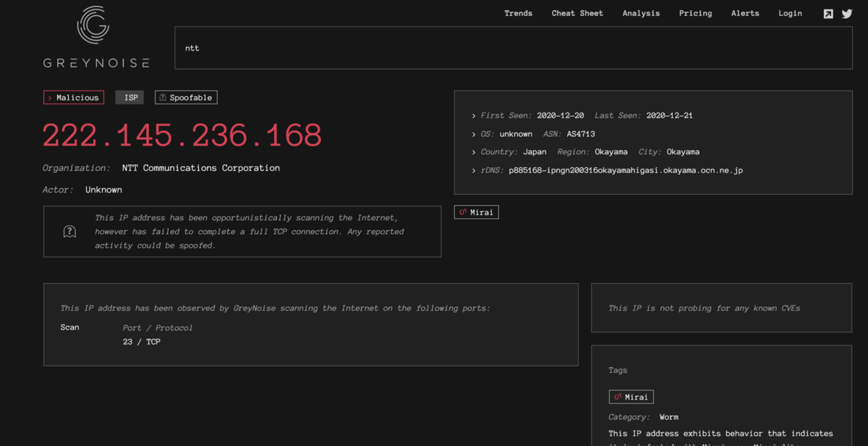The height and width of the screenshot is (446, 868).
Task: Go to the Analysis page
Action: click(x=641, y=13)
